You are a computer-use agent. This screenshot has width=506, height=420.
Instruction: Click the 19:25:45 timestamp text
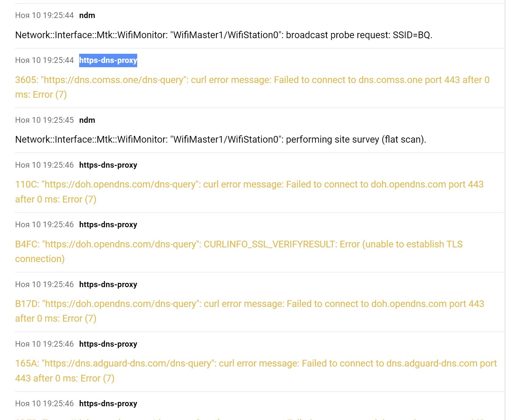45,120
